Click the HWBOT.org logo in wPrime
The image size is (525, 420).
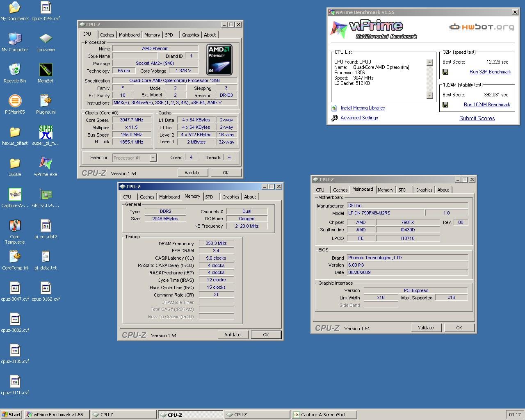pos(482,27)
